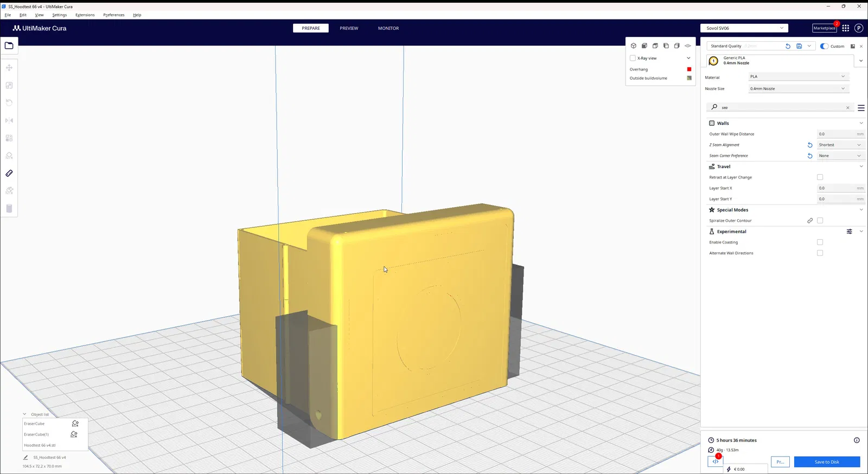Open the View menu
This screenshot has width=868, height=474.
pyautogui.click(x=40, y=15)
